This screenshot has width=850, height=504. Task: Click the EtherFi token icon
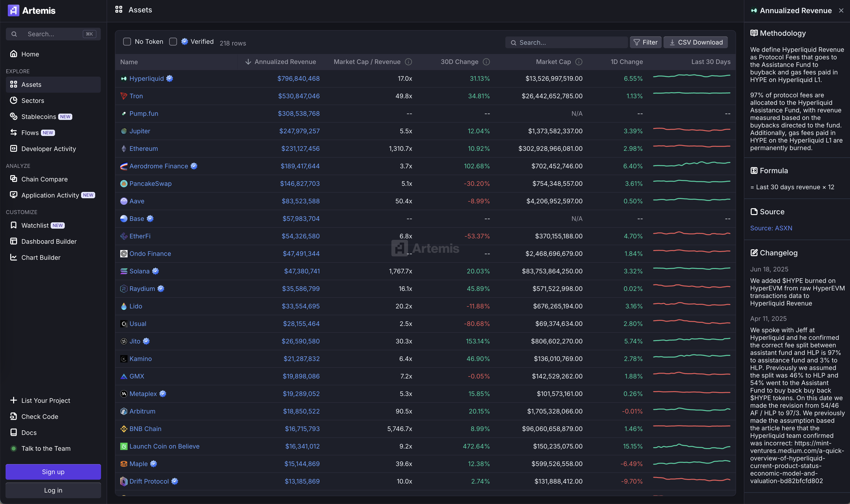(x=124, y=236)
